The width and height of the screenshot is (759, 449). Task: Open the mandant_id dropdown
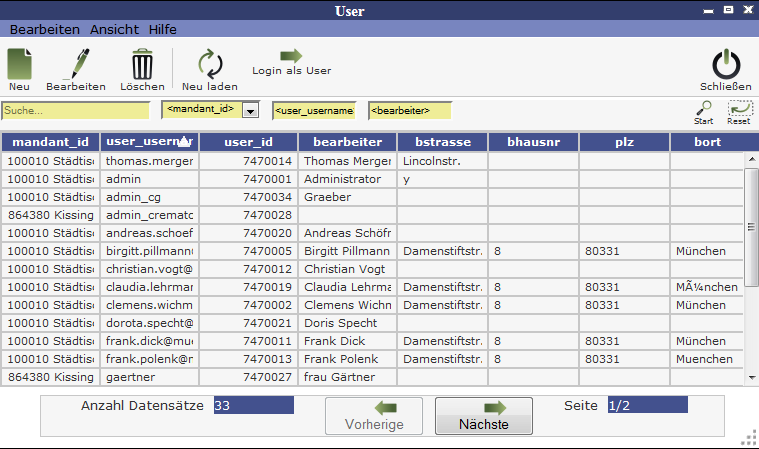[x=251, y=110]
